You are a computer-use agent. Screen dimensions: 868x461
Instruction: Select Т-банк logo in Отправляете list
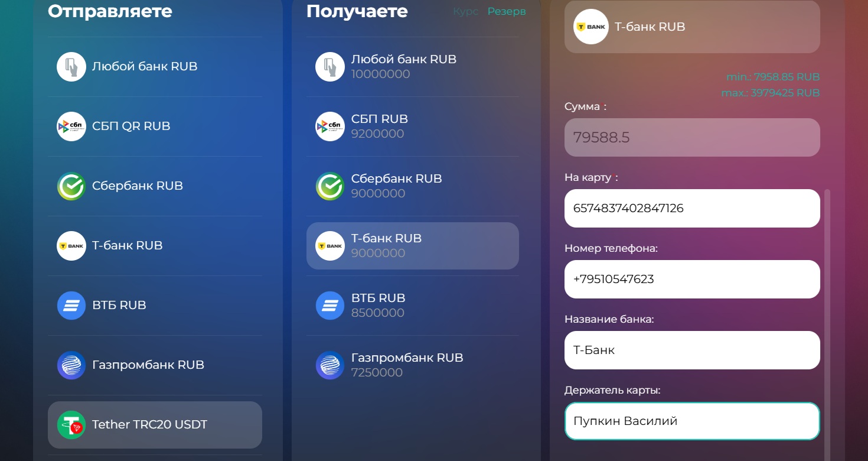pyautogui.click(x=71, y=246)
